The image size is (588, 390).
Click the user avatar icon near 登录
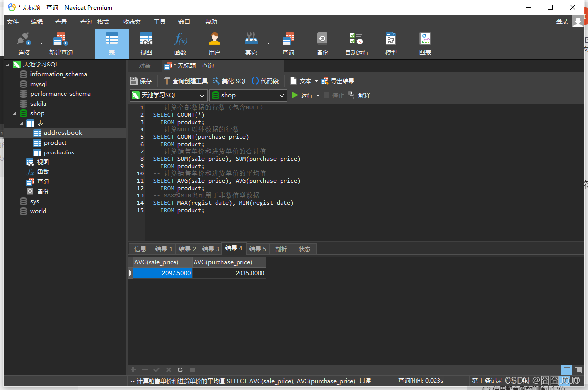(578, 22)
